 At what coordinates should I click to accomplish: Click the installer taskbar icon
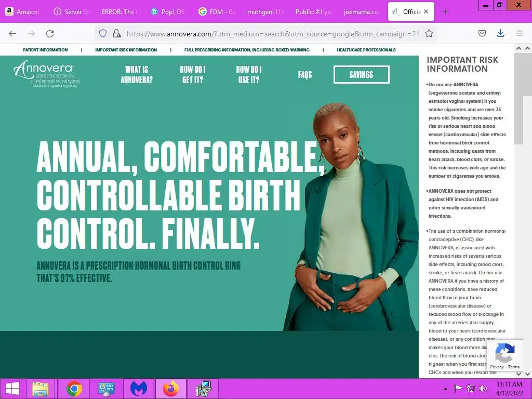pos(204,389)
